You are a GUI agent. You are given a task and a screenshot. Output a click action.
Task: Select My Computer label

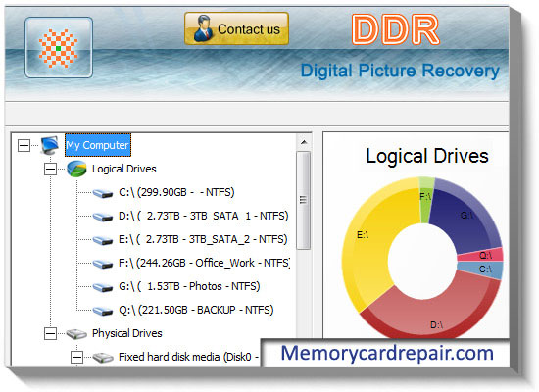[x=98, y=145]
